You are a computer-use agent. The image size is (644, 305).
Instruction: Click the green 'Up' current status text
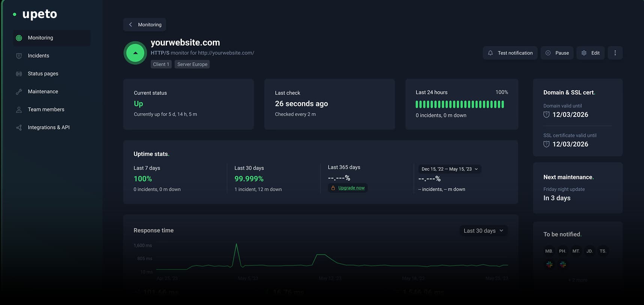(x=138, y=104)
